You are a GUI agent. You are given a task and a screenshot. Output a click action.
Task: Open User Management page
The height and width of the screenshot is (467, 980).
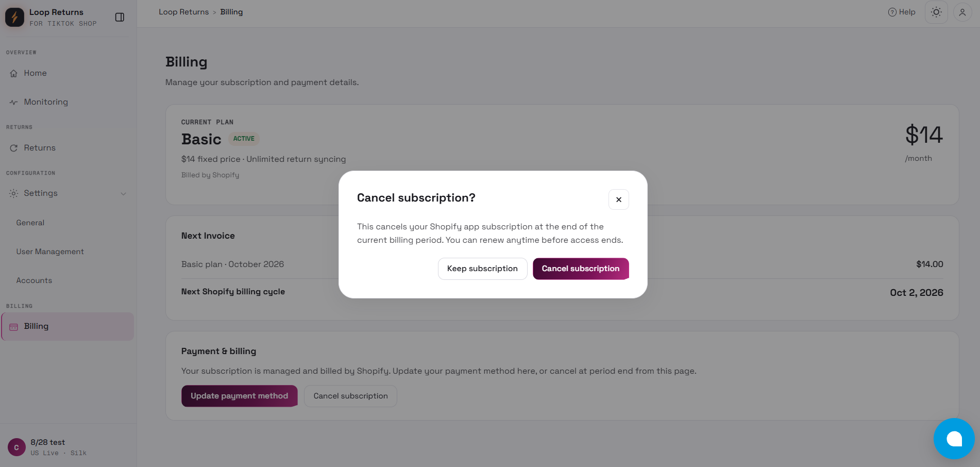click(x=50, y=252)
